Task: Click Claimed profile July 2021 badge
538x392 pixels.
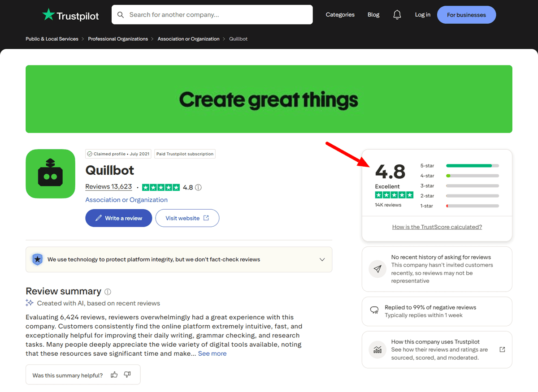Action: pyautogui.click(x=118, y=154)
